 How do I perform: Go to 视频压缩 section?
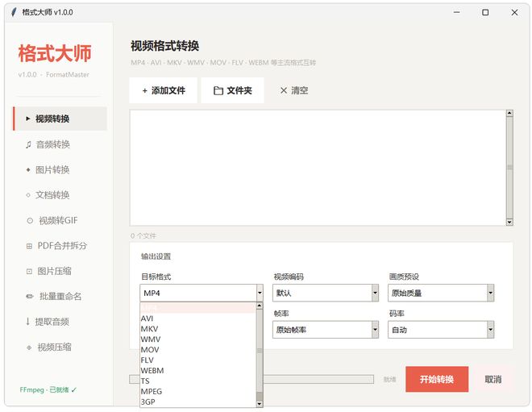(x=60, y=347)
